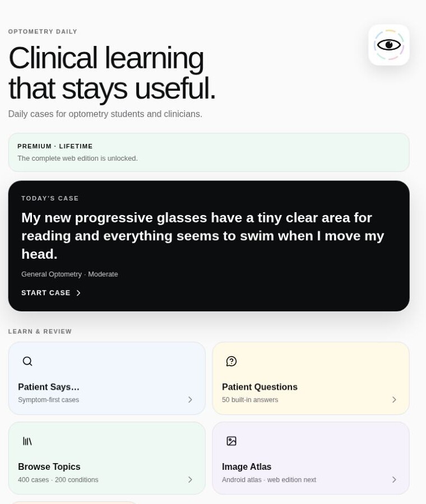Click the partially visible card at page bottom

(x=74, y=502)
